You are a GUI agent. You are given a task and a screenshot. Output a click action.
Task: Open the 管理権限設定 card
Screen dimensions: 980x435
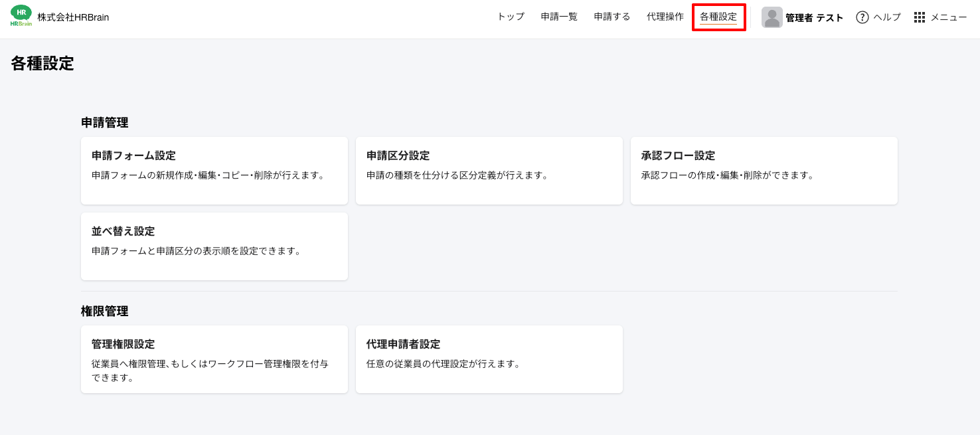pos(214,359)
